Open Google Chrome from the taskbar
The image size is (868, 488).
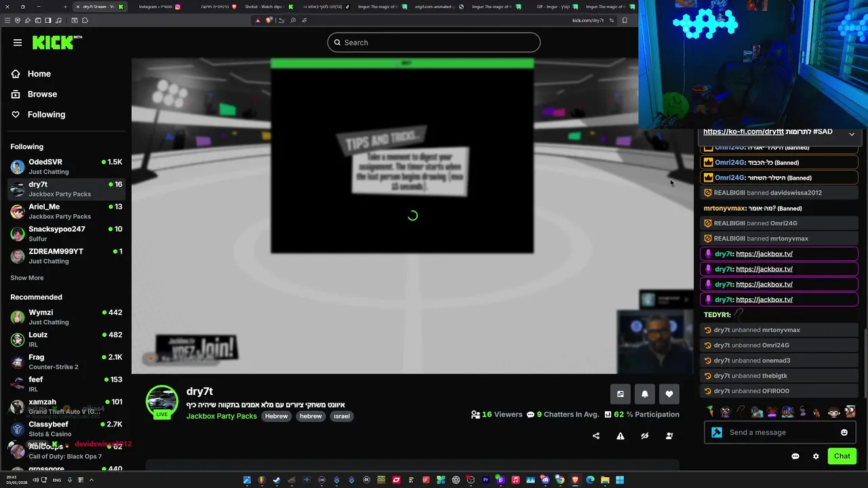[x=560, y=480]
